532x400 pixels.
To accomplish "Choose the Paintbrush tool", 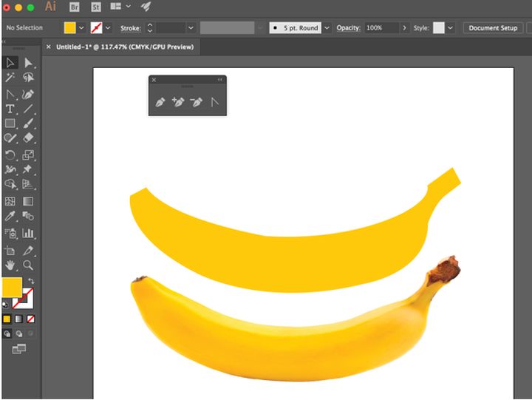I will click(28, 123).
